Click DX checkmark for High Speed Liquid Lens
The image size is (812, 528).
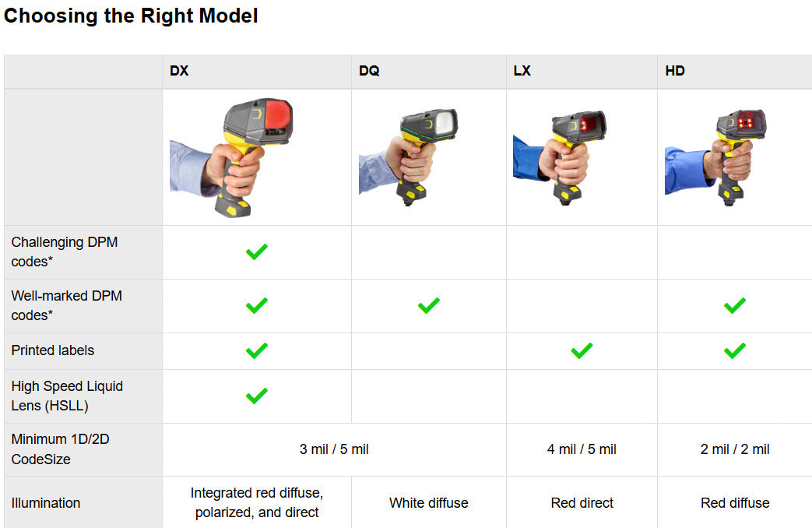click(x=256, y=396)
